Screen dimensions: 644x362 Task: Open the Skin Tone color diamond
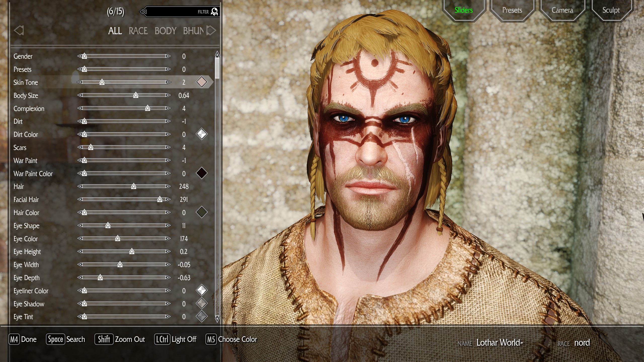[202, 82]
